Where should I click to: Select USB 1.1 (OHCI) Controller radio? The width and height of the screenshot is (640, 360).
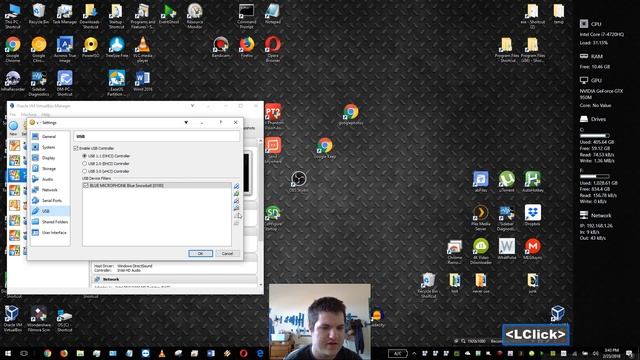[84, 156]
